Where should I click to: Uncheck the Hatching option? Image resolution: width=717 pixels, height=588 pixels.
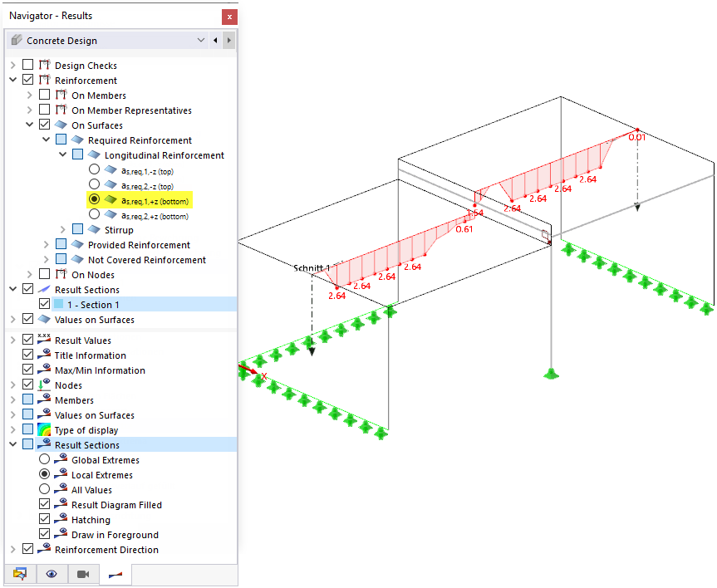pos(44,519)
